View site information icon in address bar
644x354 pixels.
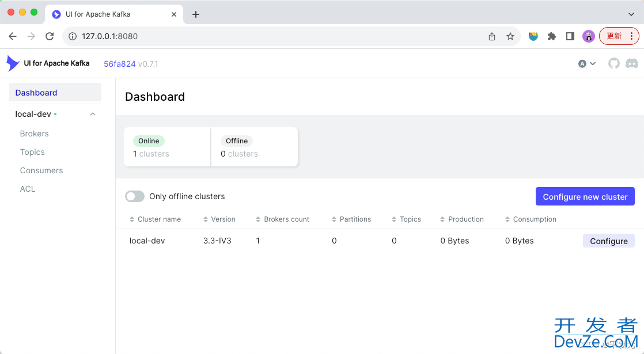pyautogui.click(x=73, y=36)
